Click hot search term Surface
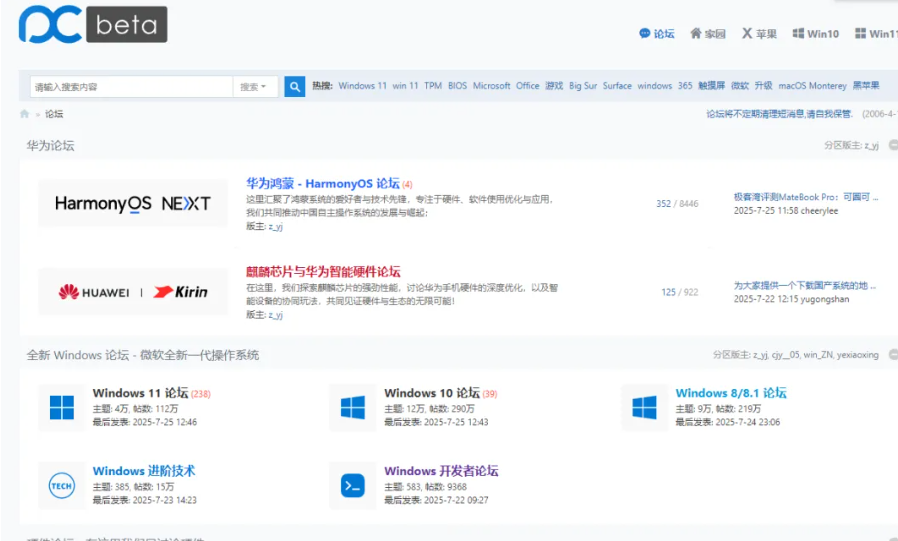Screen dimensions: 898x541 (x=617, y=86)
